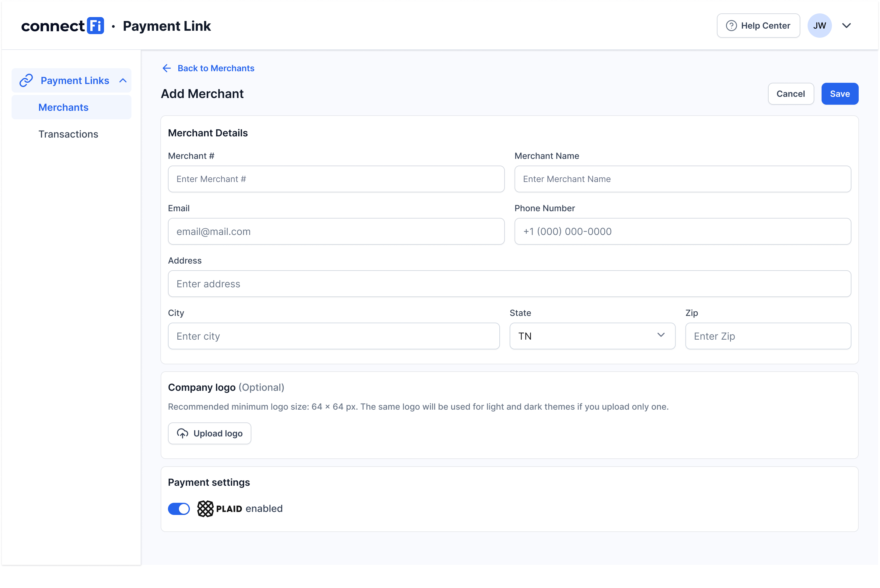Click the Help Center question mark icon
Image resolution: width=880 pixels, height=588 pixels.
[x=731, y=26]
